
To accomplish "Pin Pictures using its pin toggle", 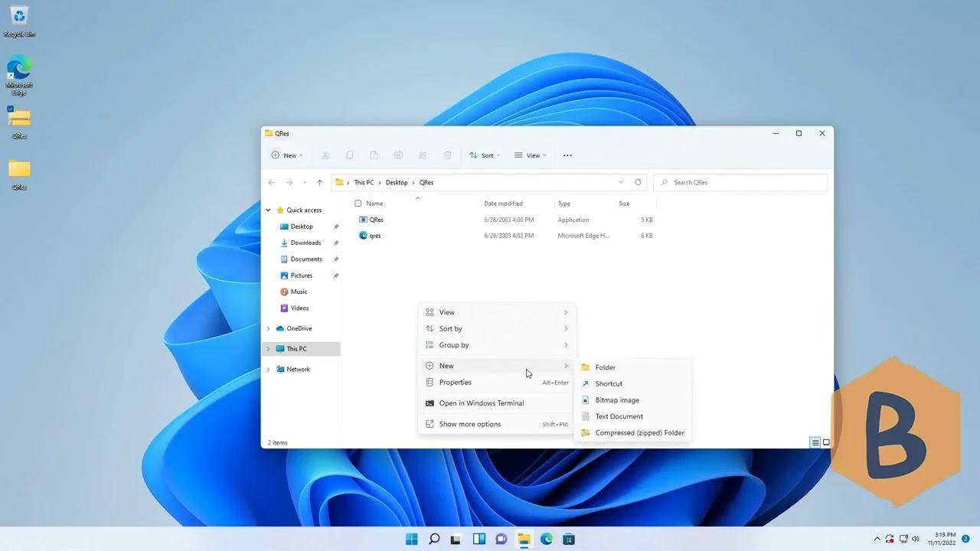I will [335, 275].
